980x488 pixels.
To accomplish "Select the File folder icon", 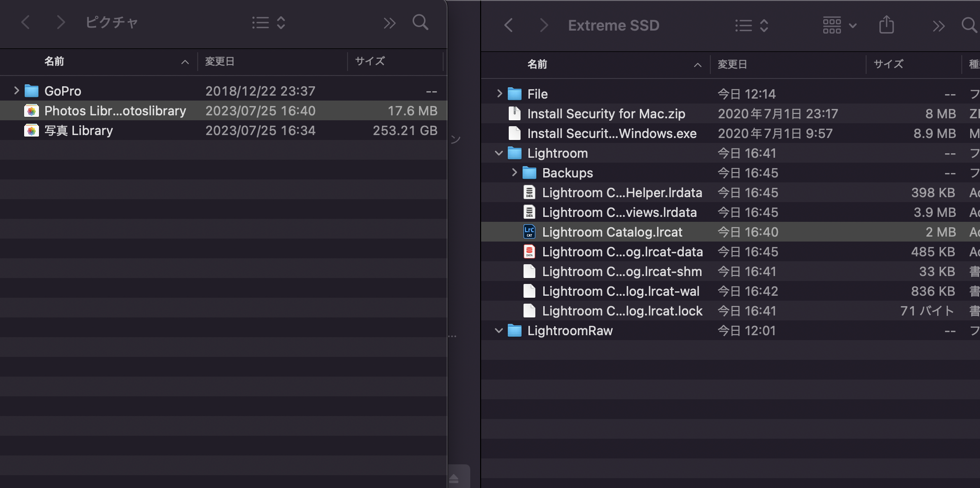I will point(515,94).
